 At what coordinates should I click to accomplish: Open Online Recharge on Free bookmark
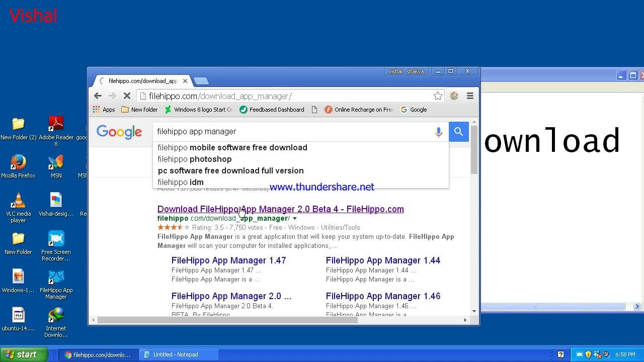(x=359, y=110)
